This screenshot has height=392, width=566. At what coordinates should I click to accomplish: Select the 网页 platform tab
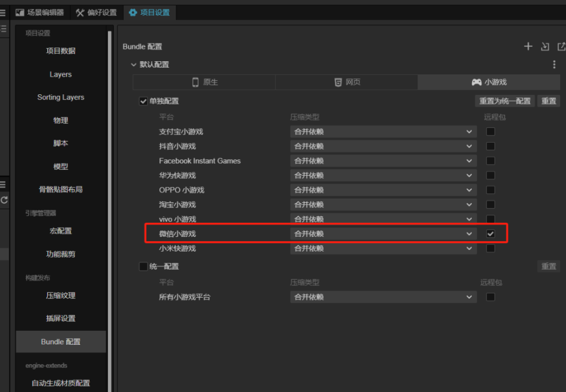pyautogui.click(x=347, y=83)
